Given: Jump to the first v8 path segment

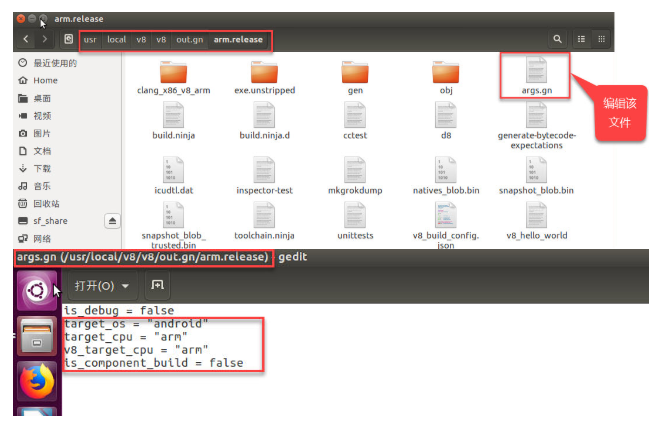Looking at the screenshot, I should pyautogui.click(x=141, y=39).
